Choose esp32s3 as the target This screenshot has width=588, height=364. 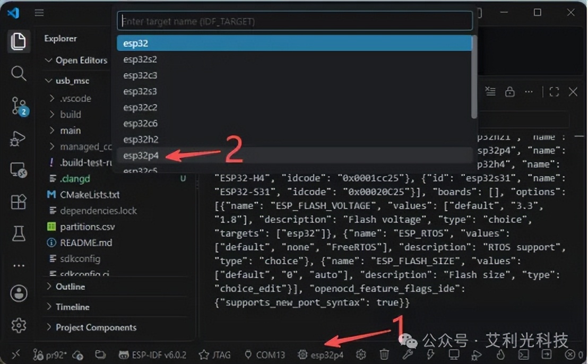[295, 91]
